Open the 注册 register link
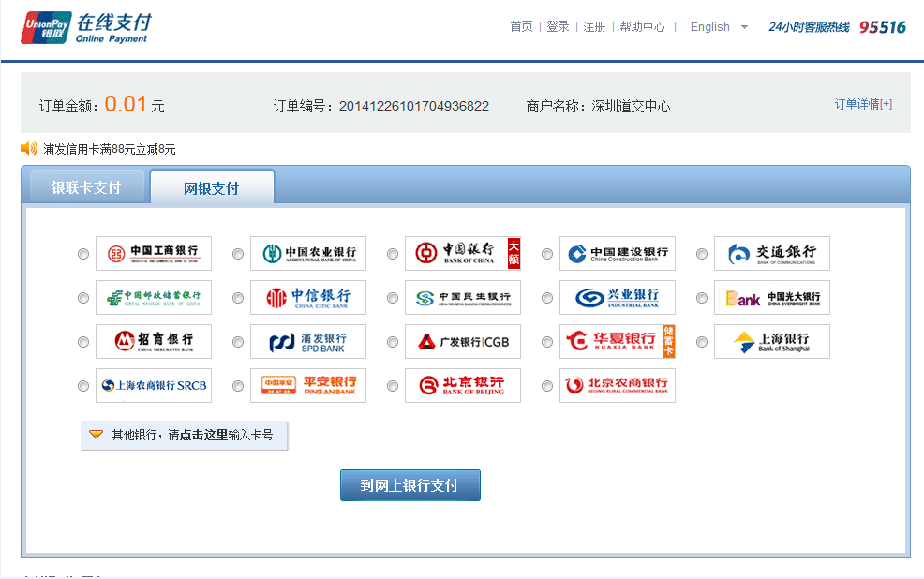Image resolution: width=924 pixels, height=579 pixels. tap(594, 26)
